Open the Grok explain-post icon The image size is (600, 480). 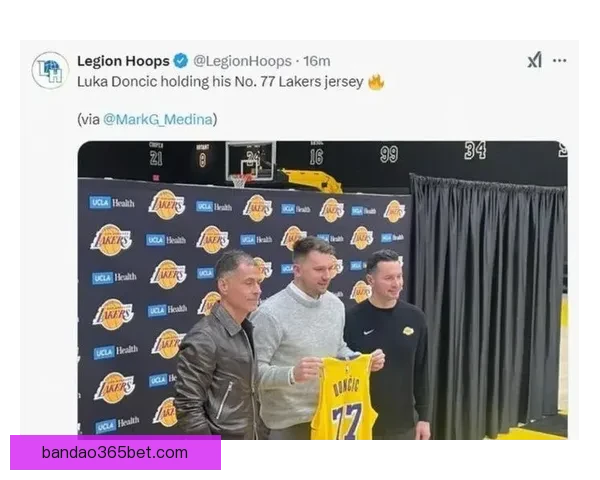tap(534, 60)
